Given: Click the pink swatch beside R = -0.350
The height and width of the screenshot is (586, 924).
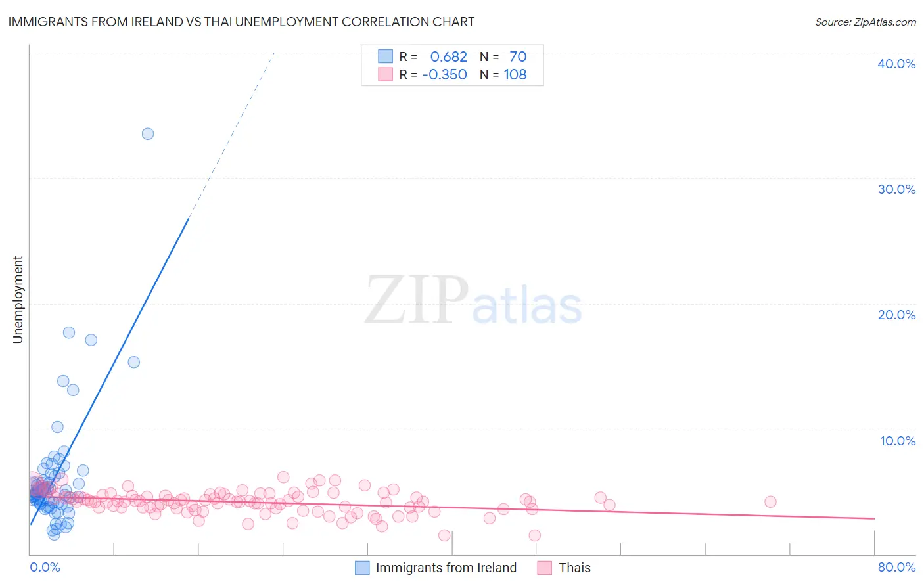Looking at the screenshot, I should [385, 74].
